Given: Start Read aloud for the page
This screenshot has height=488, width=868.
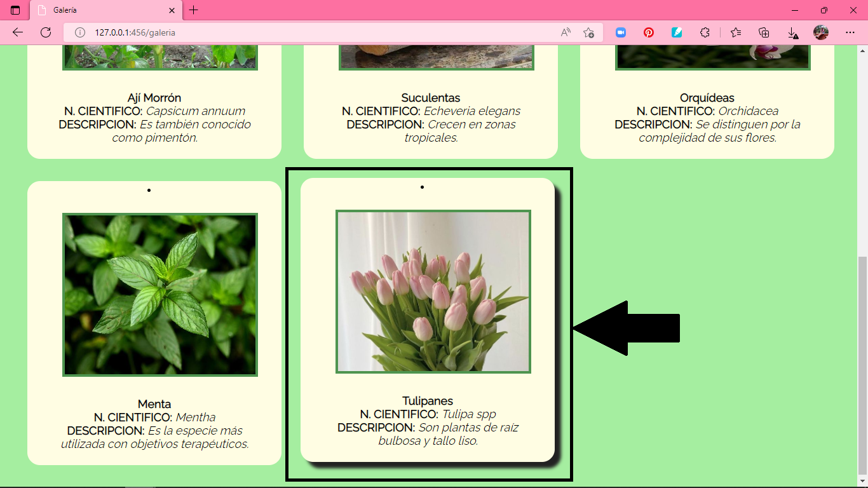Looking at the screenshot, I should tap(565, 32).
